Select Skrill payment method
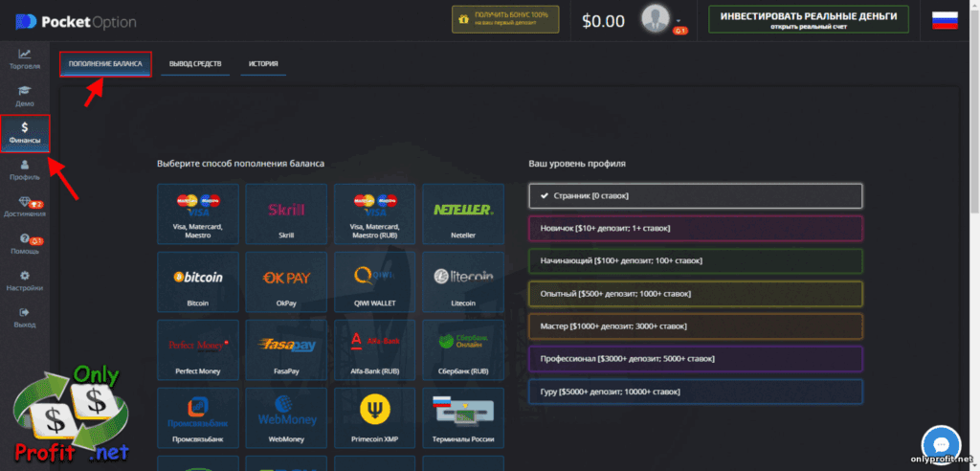The width and height of the screenshot is (980, 471). point(286,215)
